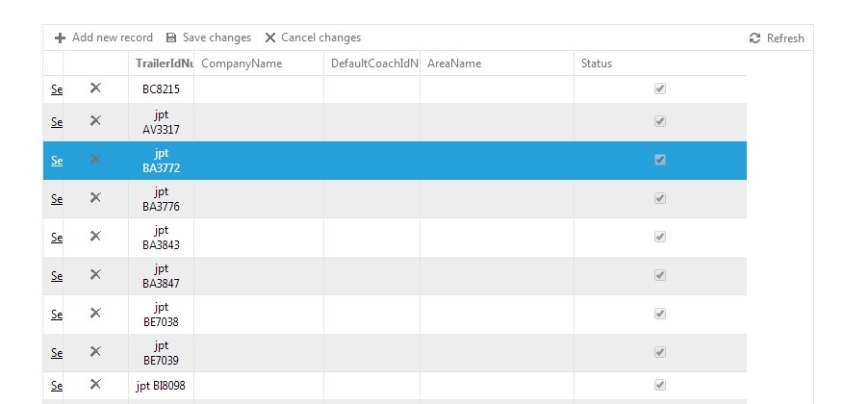
Task: Sort by the CompanyName column header
Action: click(242, 63)
